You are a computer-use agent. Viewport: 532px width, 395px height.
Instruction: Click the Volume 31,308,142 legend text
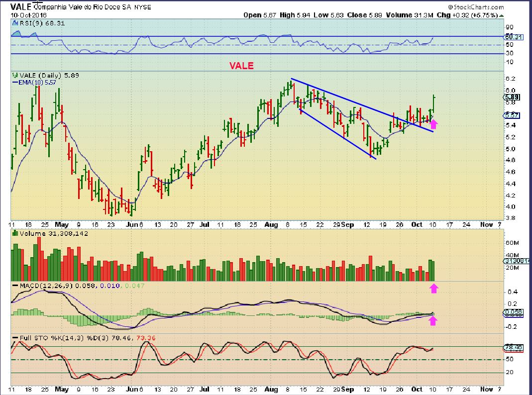coord(54,234)
